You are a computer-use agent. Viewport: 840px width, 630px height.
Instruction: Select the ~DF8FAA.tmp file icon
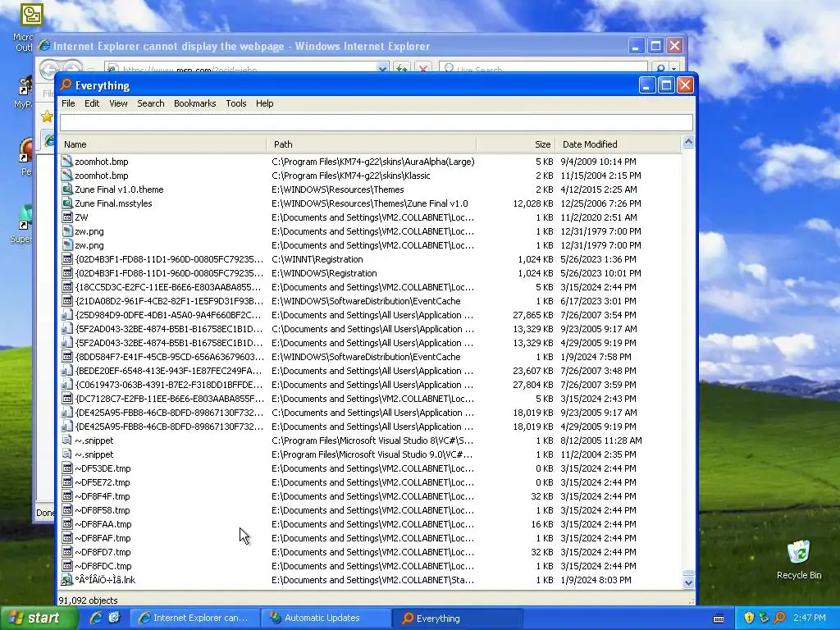pos(67,524)
